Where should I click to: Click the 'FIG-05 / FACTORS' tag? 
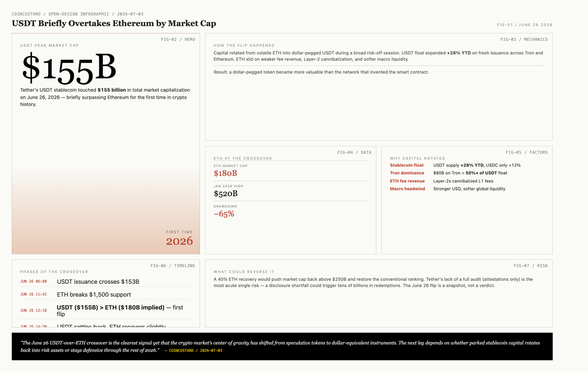pos(527,152)
